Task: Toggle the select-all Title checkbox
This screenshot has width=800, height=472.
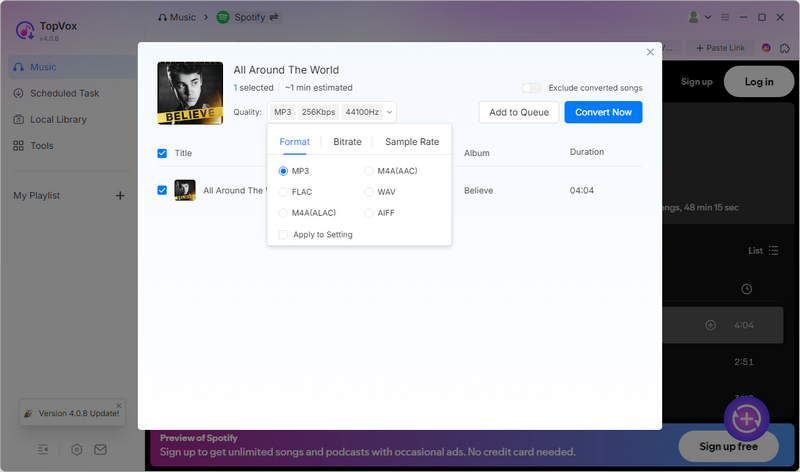Action: pos(162,153)
